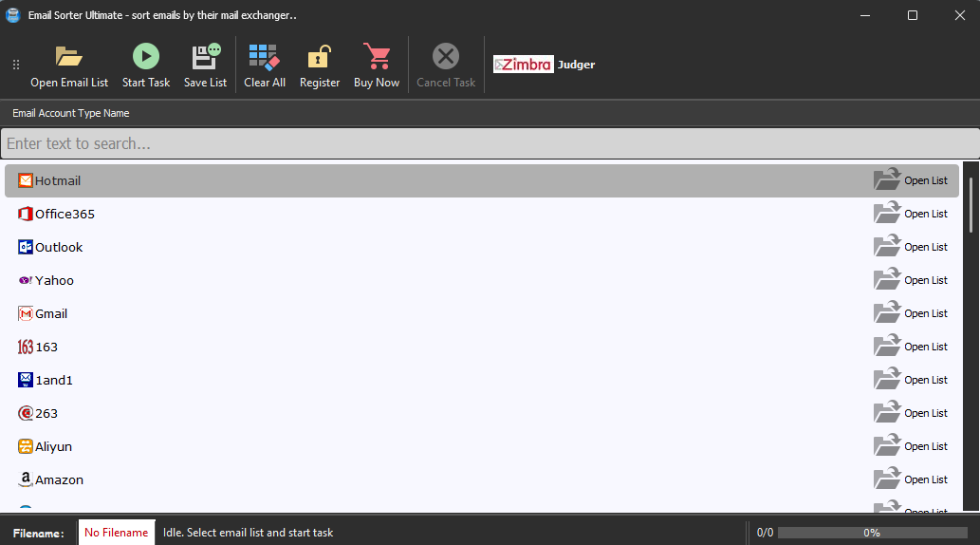Open the Register dialog

click(320, 66)
